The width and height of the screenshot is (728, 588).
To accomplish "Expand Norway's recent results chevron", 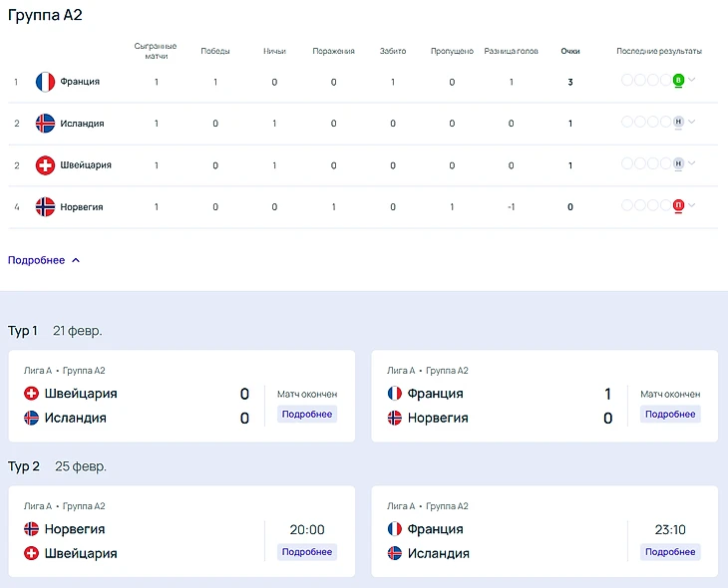I will [x=692, y=205].
